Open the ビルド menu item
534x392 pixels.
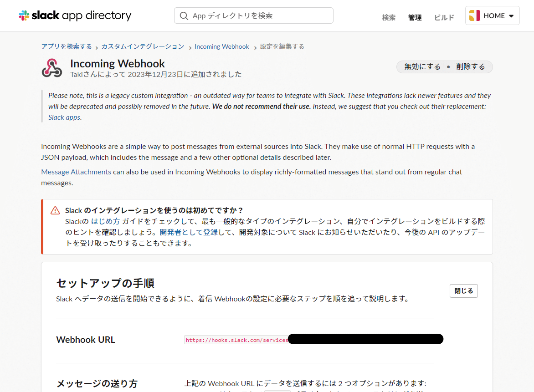click(444, 17)
